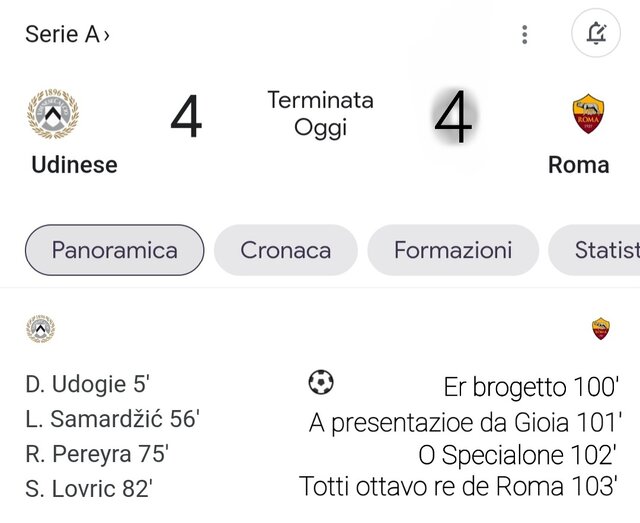Select scorer L. Samardžić 56'

113,419
